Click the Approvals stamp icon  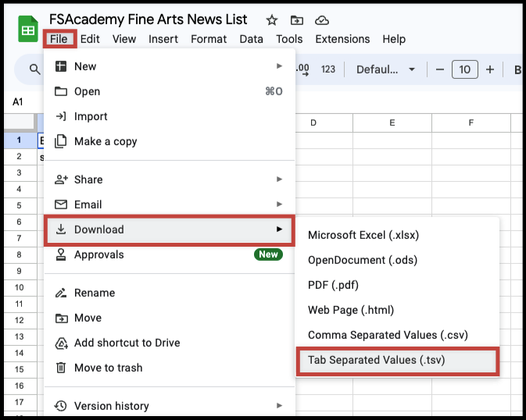[61, 254]
